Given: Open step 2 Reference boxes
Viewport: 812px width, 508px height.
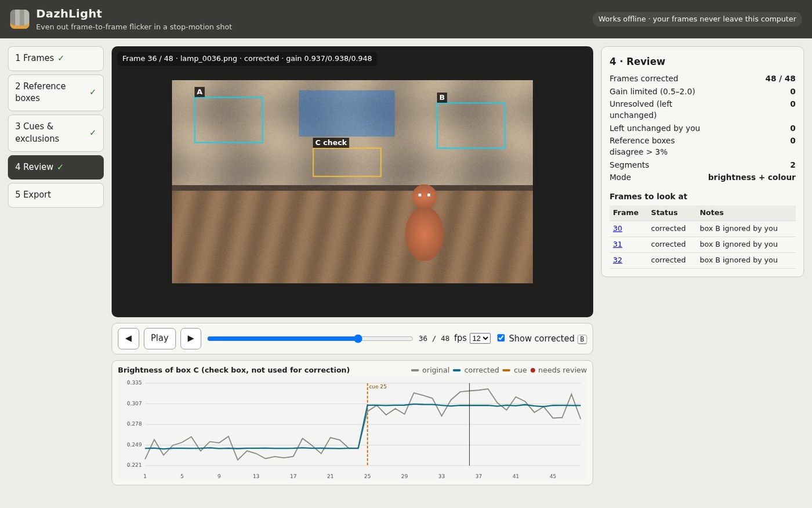Looking at the screenshot, I should tap(56, 92).
